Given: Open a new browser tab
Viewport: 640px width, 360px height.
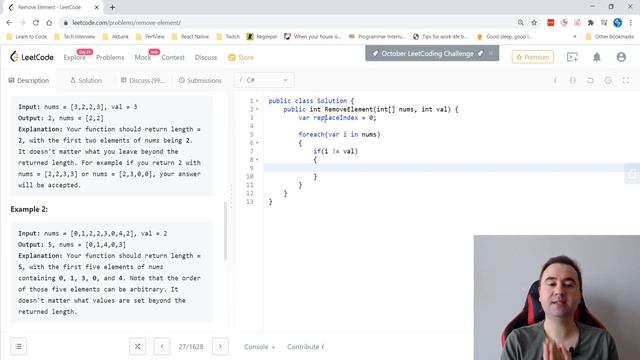Looking at the screenshot, I should pos(112,7).
